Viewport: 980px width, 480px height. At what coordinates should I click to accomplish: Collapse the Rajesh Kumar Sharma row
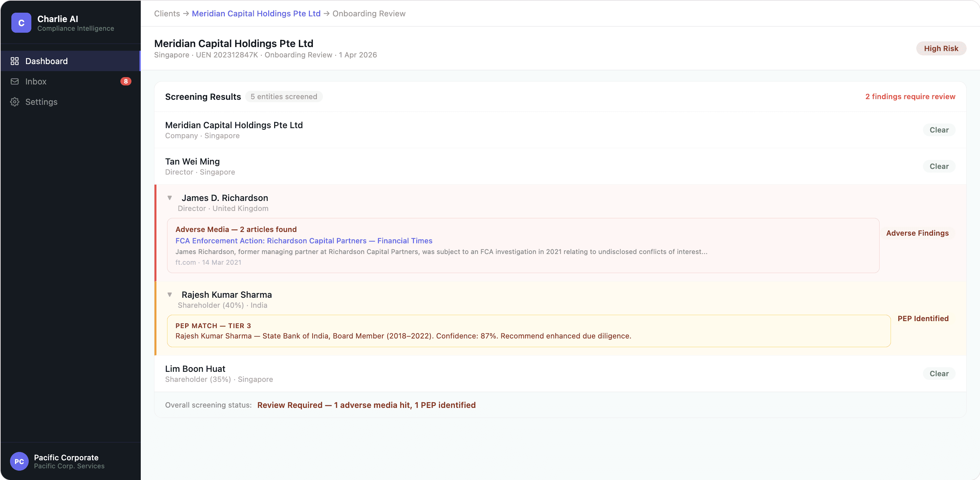tap(170, 294)
